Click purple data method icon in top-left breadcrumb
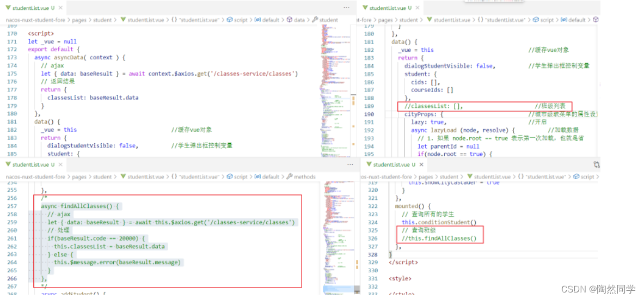The width and height of the screenshot is (644, 299). [x=289, y=20]
